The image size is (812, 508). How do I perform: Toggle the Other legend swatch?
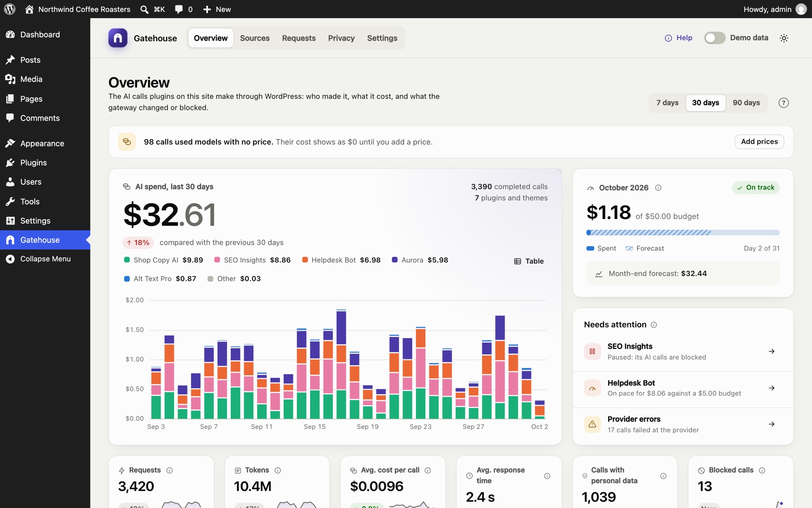pyautogui.click(x=210, y=279)
